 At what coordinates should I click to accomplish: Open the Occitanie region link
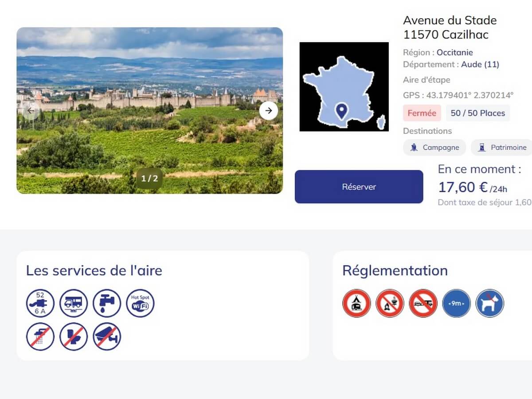455,52
